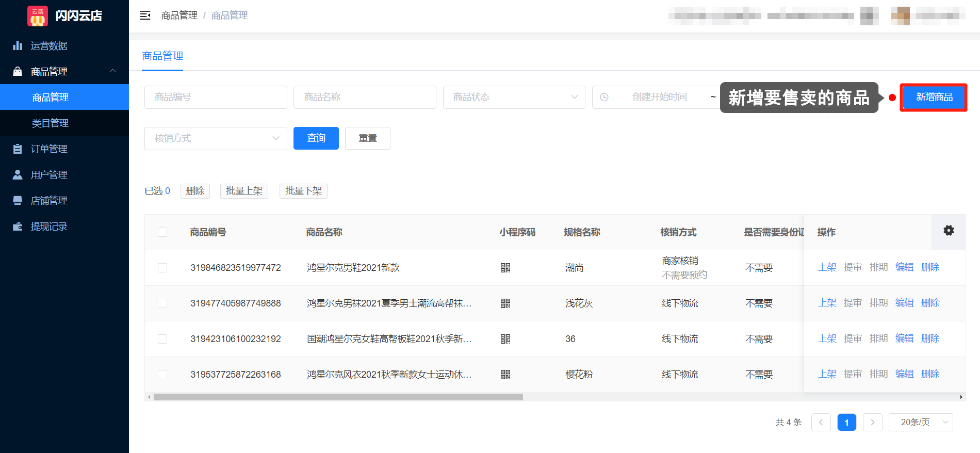Check the row 319477405987749888 checkbox

point(162,303)
